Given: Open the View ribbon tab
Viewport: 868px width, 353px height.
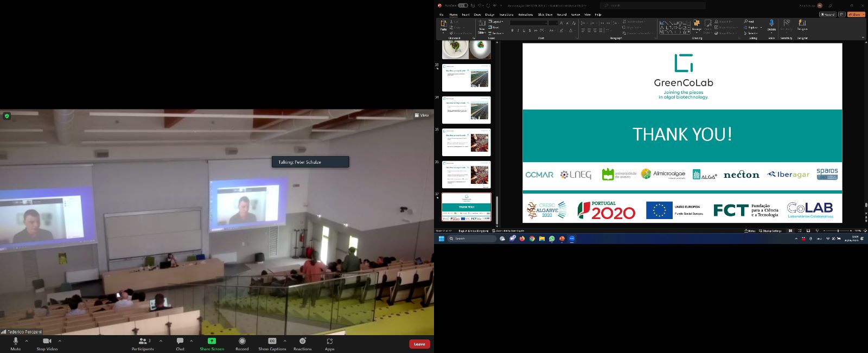Looking at the screenshot, I should [588, 15].
